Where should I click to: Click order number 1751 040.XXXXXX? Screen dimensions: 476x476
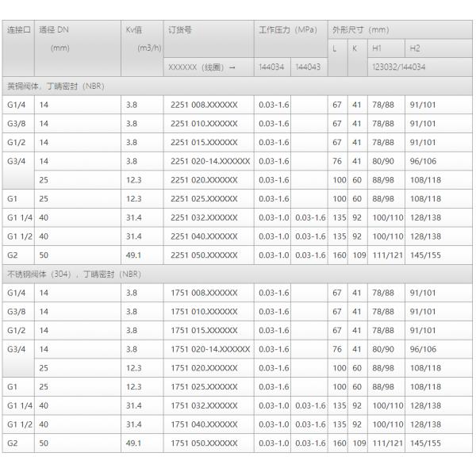204,424
